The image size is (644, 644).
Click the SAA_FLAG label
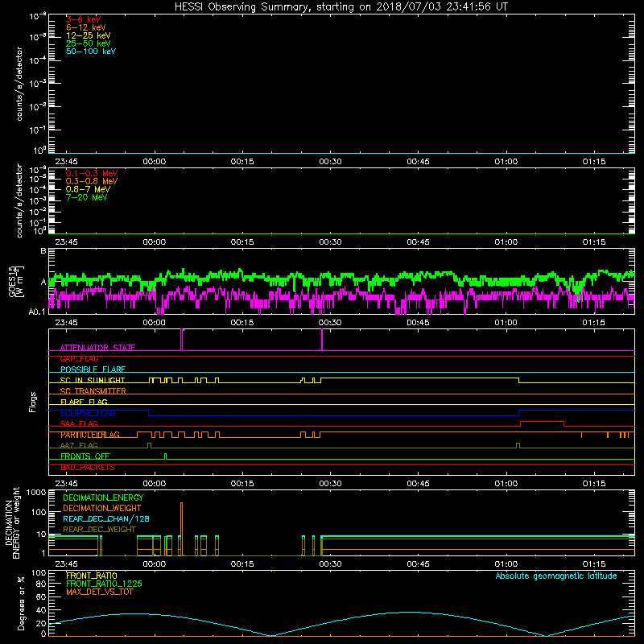(79, 424)
